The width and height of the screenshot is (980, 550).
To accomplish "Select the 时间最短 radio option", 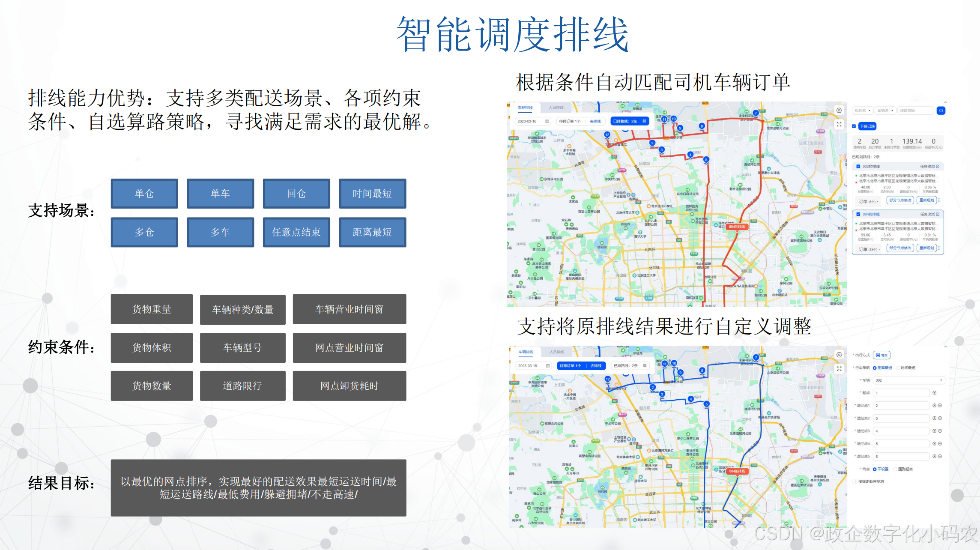I will 898,368.
